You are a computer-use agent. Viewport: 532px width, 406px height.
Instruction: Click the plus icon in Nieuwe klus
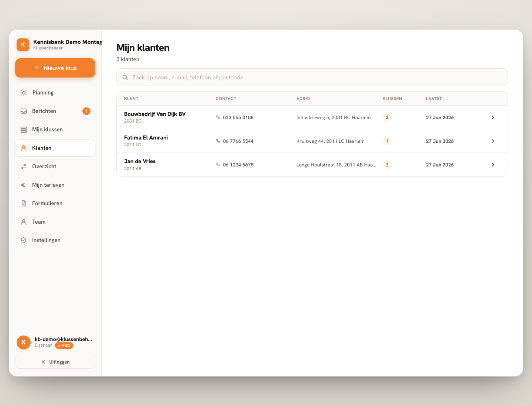(37, 68)
